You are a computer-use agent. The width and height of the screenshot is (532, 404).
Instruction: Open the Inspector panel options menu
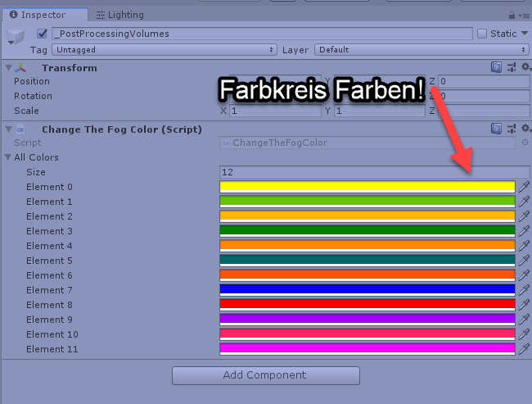(x=525, y=16)
